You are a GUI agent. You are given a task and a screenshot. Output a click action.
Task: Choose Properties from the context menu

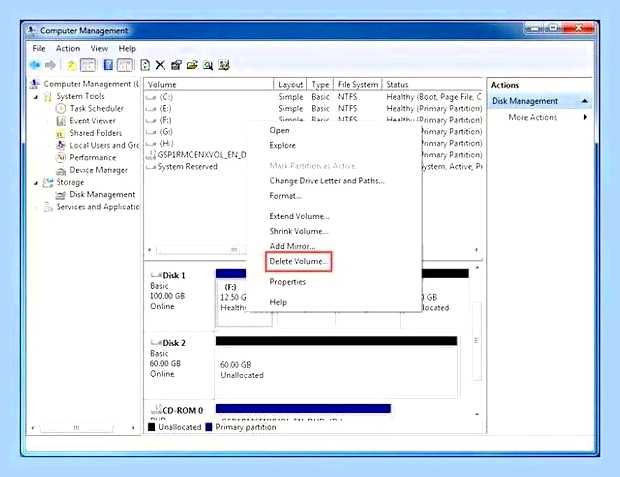[x=287, y=282]
